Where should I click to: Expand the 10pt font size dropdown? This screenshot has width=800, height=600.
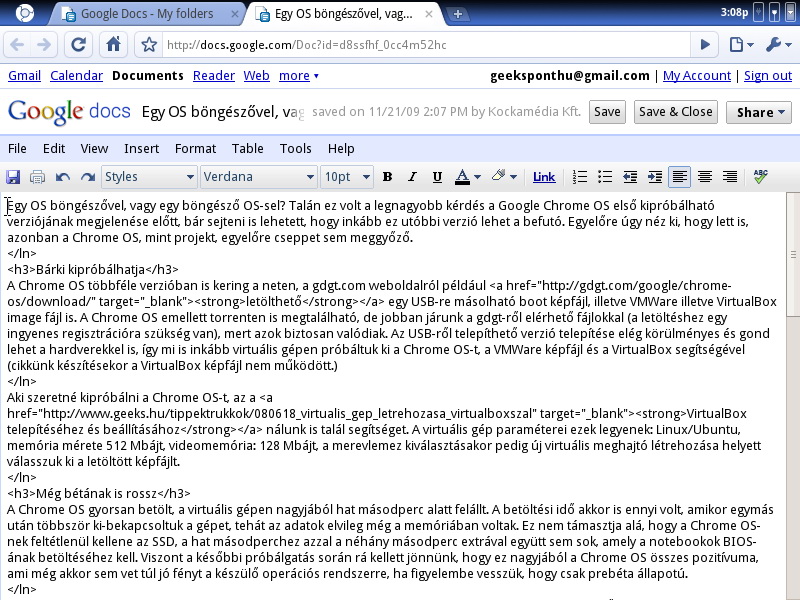click(x=347, y=177)
